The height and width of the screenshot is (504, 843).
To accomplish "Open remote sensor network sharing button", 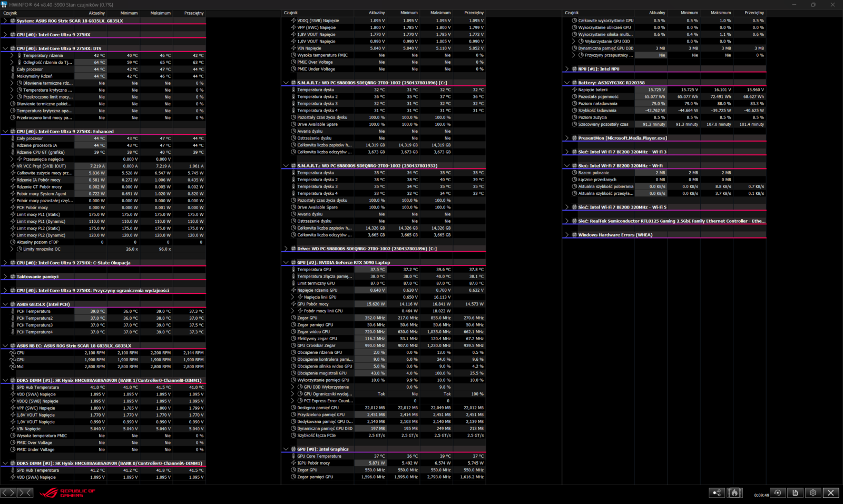I will click(x=717, y=493).
